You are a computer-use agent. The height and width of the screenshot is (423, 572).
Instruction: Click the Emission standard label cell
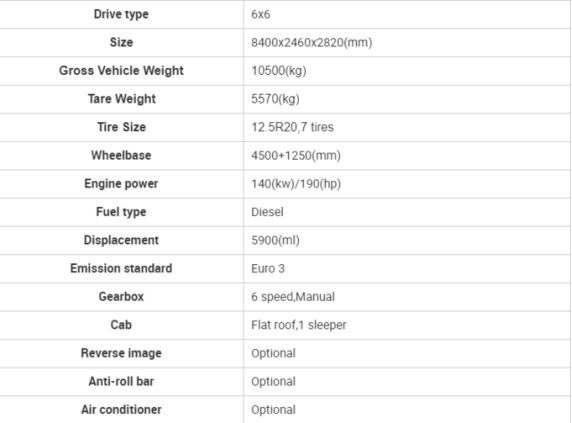[121, 268]
